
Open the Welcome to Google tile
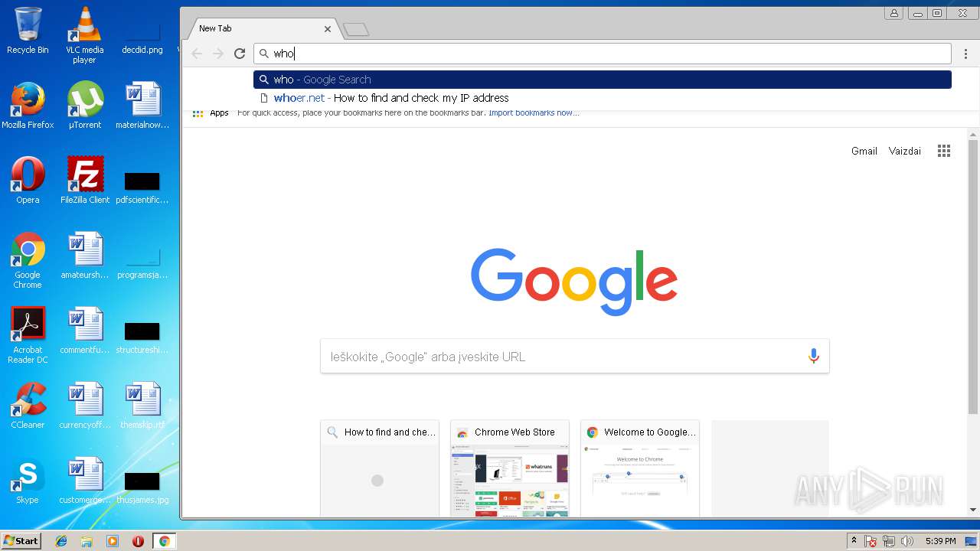640,468
